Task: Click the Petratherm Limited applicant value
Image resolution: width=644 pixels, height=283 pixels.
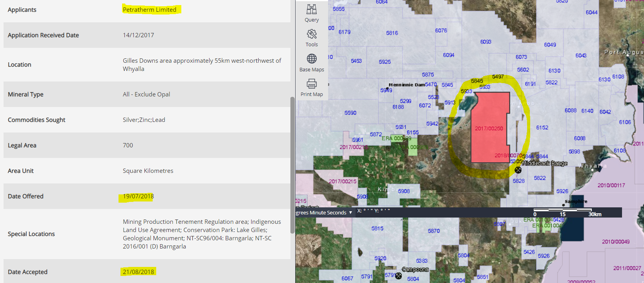Action: point(150,10)
